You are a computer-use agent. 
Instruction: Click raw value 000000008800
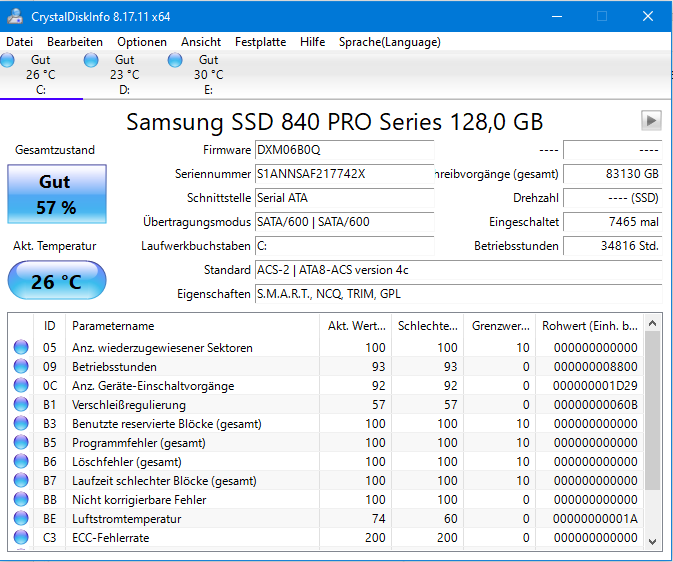[595, 367]
